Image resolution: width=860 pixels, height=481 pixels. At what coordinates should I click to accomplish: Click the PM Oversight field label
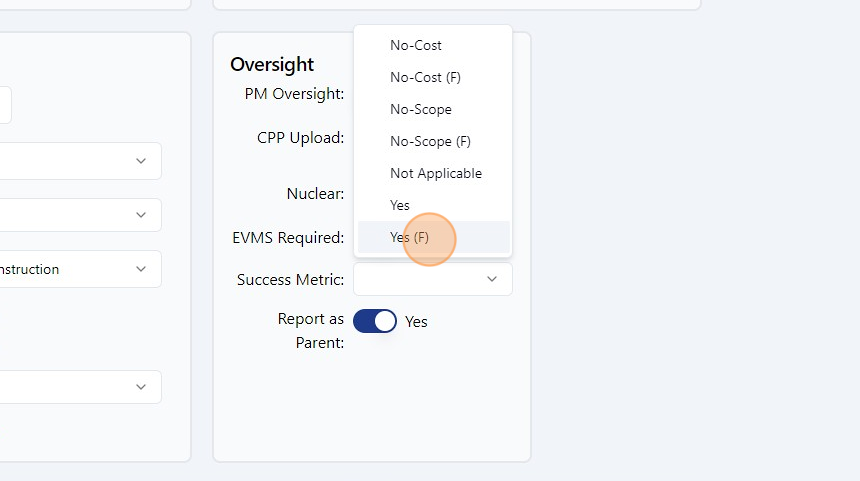[x=294, y=94]
